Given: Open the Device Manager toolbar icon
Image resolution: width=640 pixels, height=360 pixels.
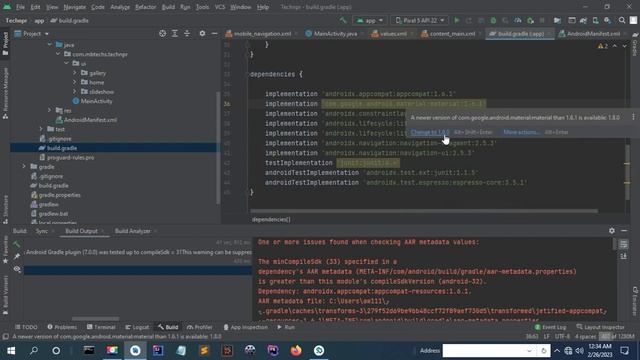Looking at the screenshot, I should 596,20.
